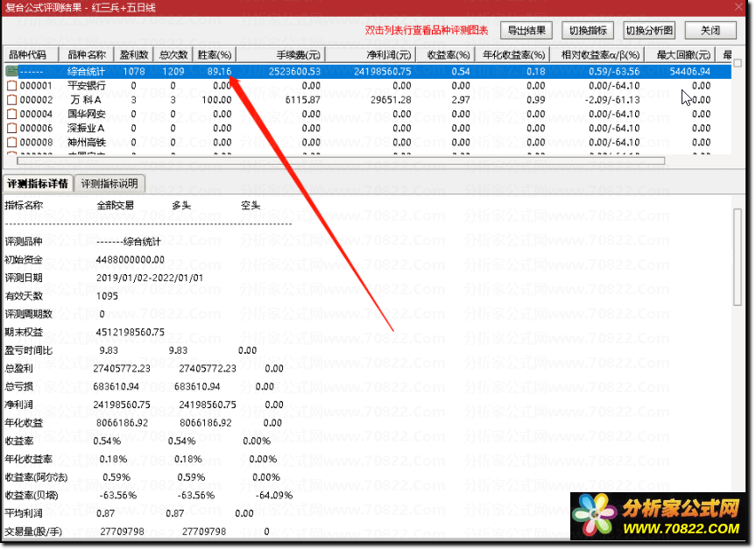Select the 评测指标详情 tab
The image size is (756, 550).
click(x=38, y=184)
